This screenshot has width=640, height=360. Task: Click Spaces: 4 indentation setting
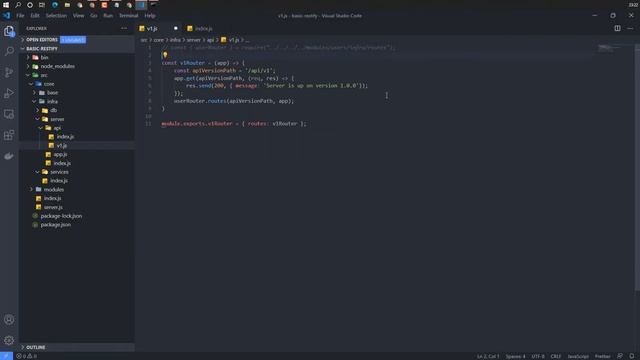coord(516,356)
